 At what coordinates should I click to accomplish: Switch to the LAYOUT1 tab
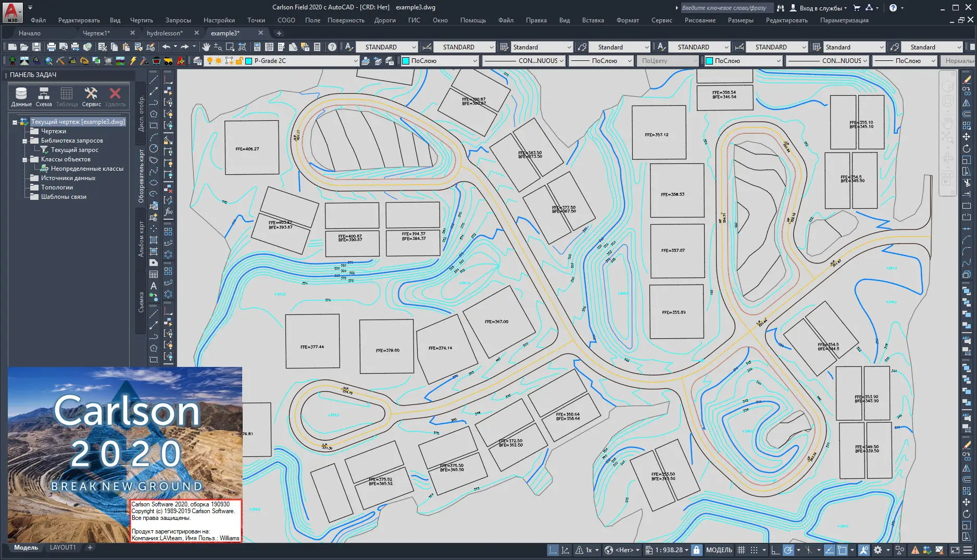pyautogui.click(x=62, y=548)
